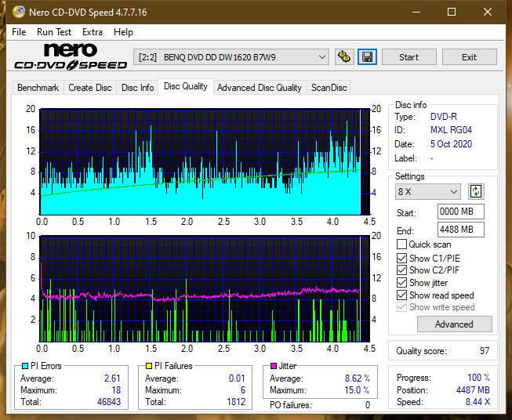Click the disc type DVD-R value
Image resolution: width=512 pixels, height=420 pixels.
(x=444, y=117)
